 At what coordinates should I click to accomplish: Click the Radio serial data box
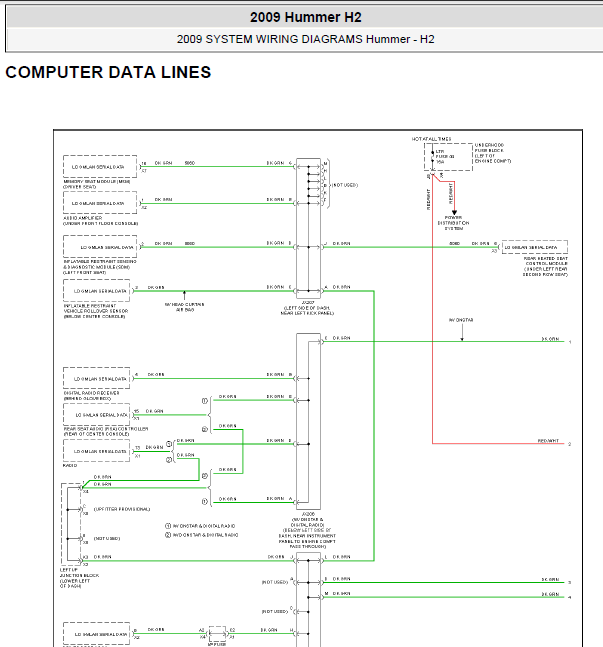point(97,451)
